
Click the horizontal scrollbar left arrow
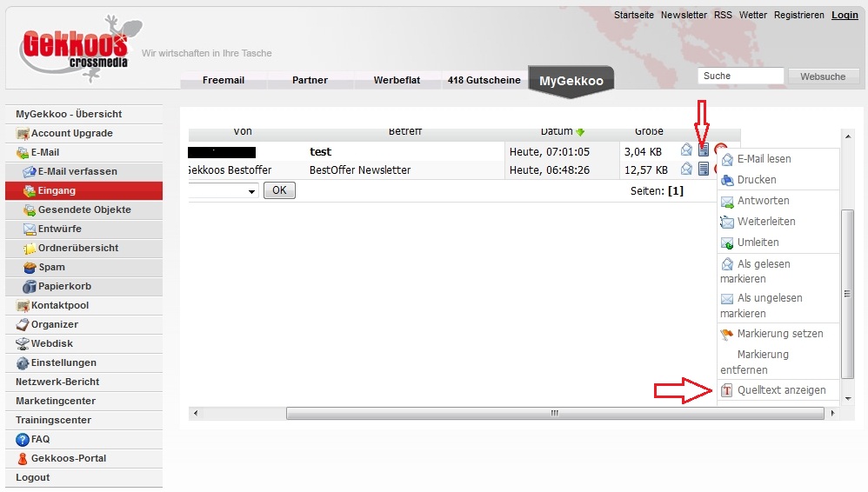(x=195, y=413)
